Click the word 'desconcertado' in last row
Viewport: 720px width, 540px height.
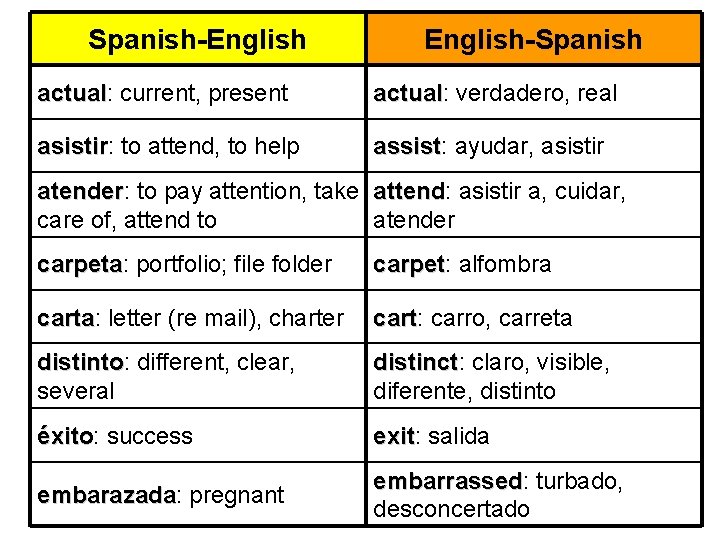point(450,509)
